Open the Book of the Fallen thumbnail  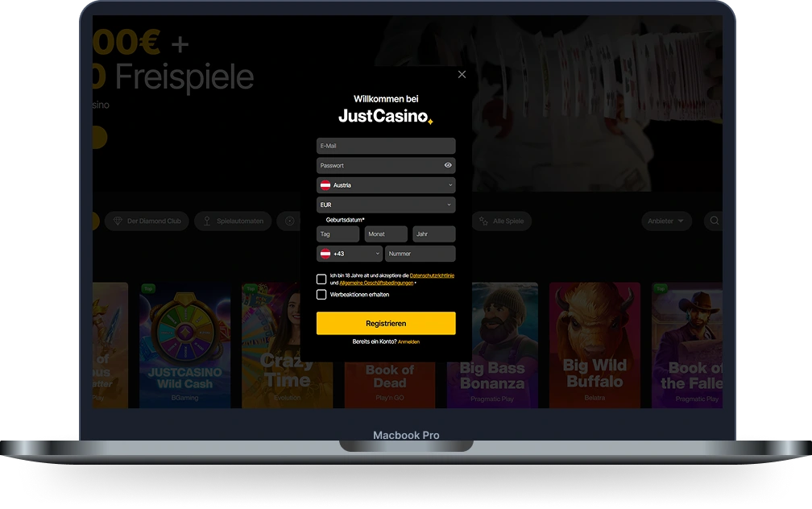pyautogui.click(x=687, y=346)
